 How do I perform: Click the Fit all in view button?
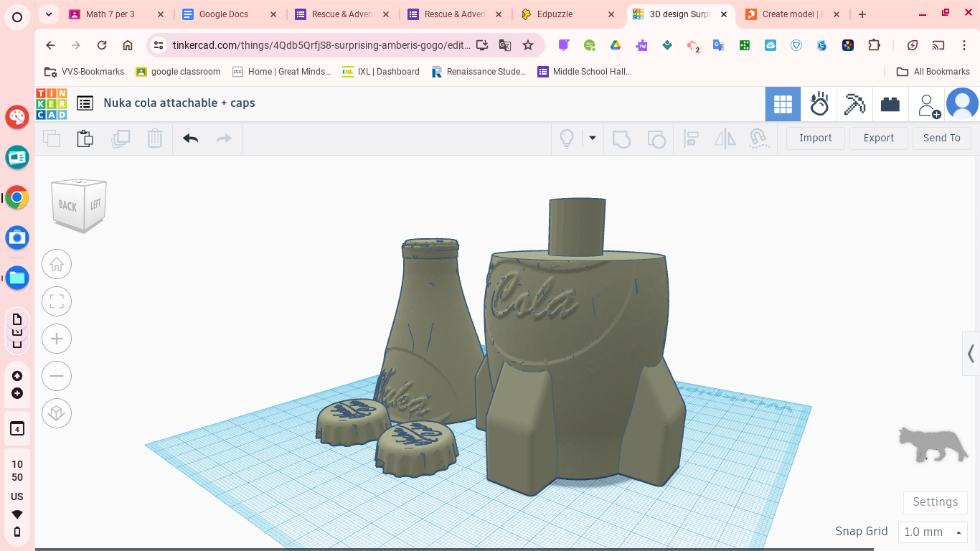(57, 301)
